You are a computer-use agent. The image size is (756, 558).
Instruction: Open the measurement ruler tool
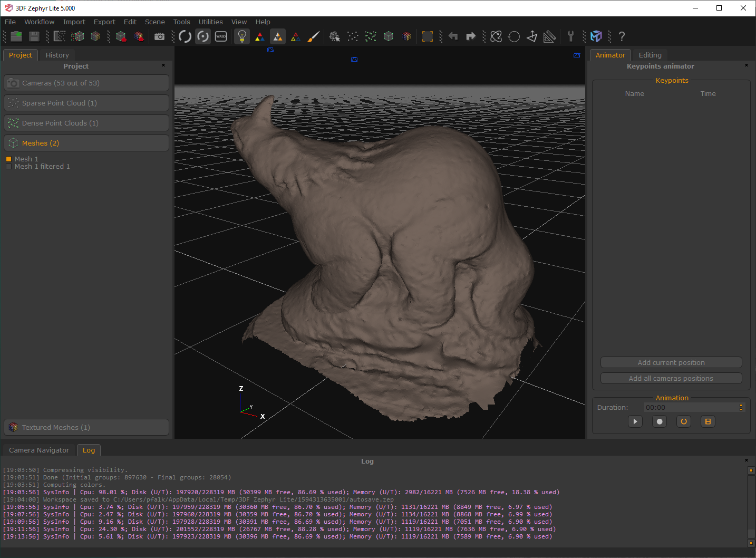[x=550, y=36]
